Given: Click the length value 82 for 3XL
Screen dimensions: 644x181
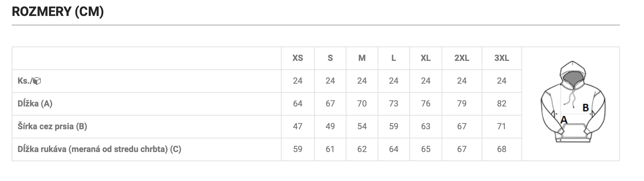Looking at the screenshot, I should tap(502, 104).
